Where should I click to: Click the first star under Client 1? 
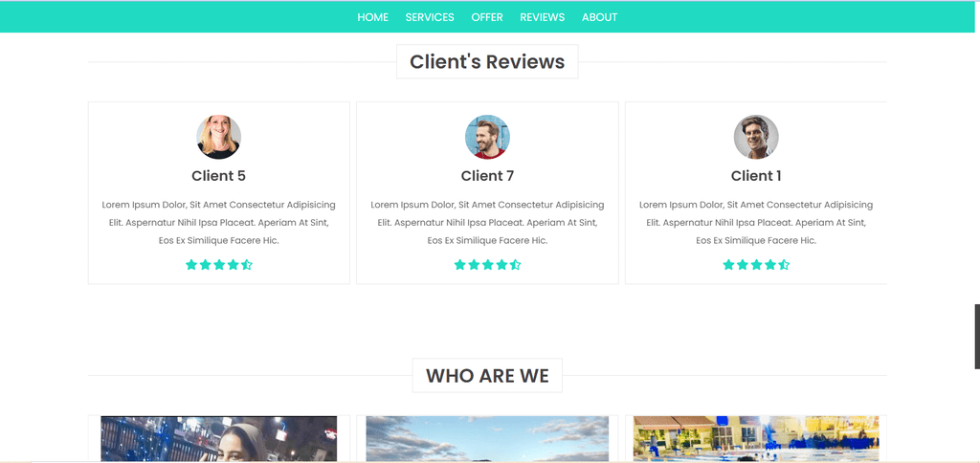pyautogui.click(x=728, y=265)
